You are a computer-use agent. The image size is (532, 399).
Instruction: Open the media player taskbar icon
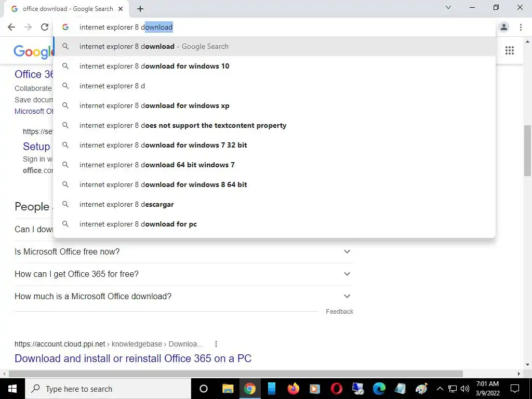click(314, 389)
